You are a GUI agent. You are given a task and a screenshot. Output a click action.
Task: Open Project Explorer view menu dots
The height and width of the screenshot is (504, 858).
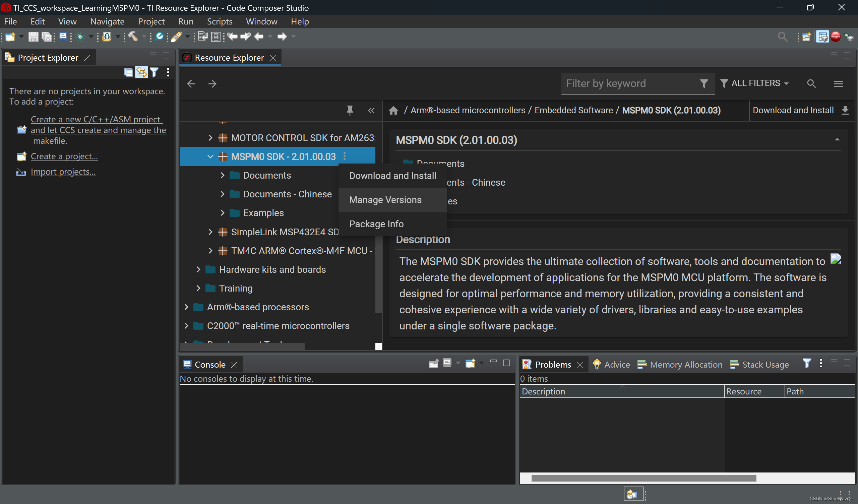pos(168,72)
